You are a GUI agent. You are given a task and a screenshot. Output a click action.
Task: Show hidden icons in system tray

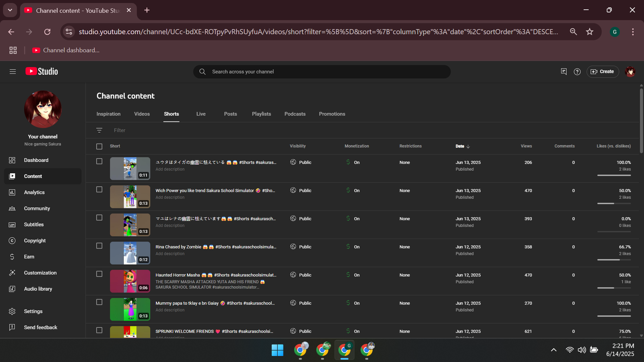[x=554, y=350]
